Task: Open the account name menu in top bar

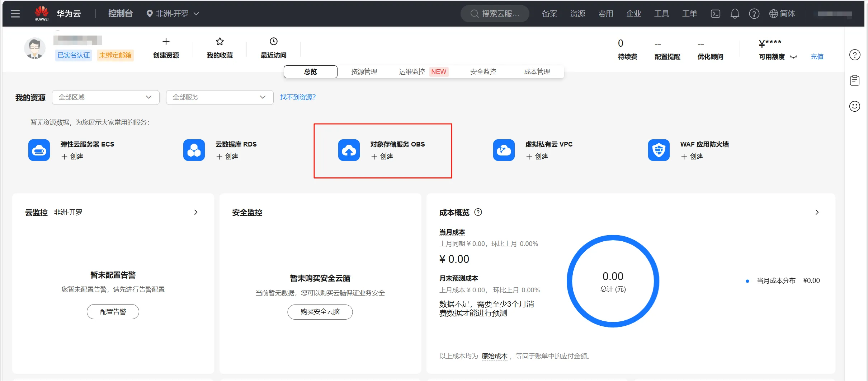Action: click(x=835, y=14)
